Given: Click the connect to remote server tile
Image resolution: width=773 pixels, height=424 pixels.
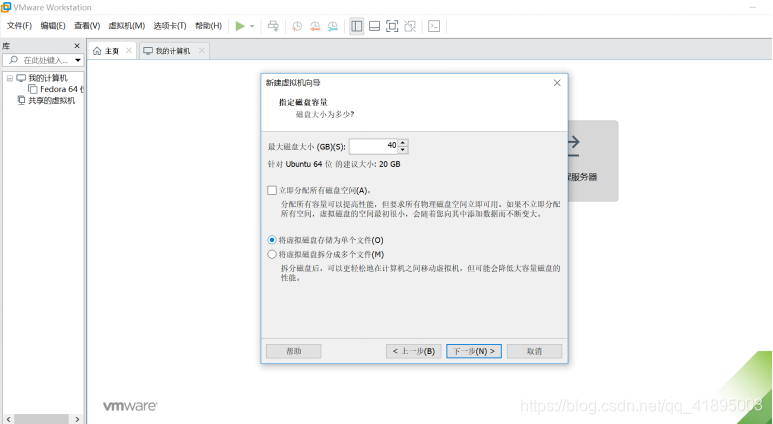Looking at the screenshot, I should [x=593, y=161].
